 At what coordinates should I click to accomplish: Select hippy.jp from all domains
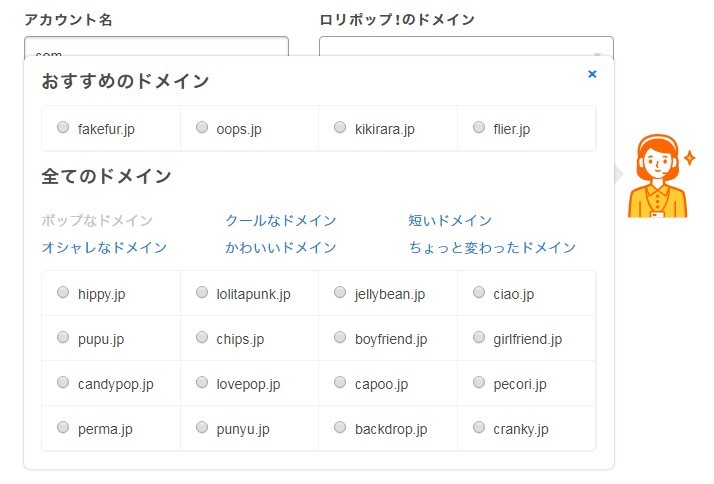63,293
